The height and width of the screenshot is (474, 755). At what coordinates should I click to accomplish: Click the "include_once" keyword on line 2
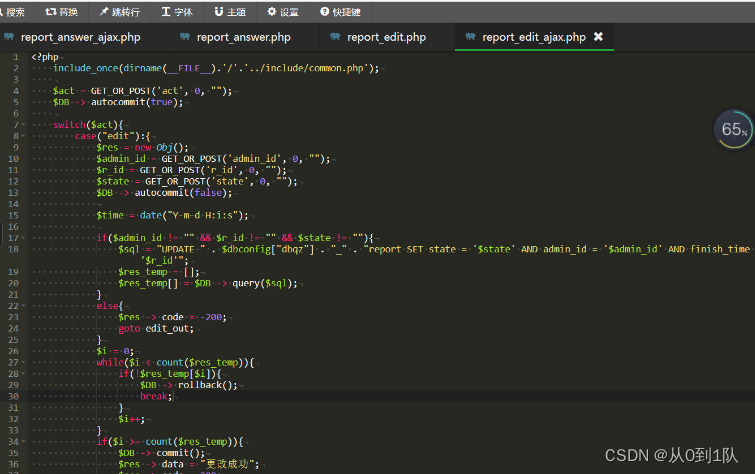[x=86, y=68]
